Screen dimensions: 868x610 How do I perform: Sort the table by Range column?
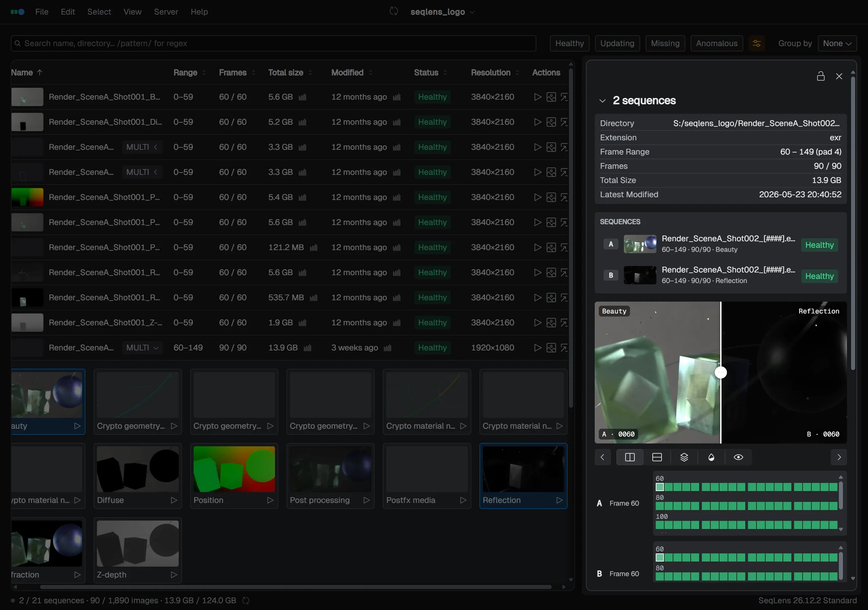(190, 73)
